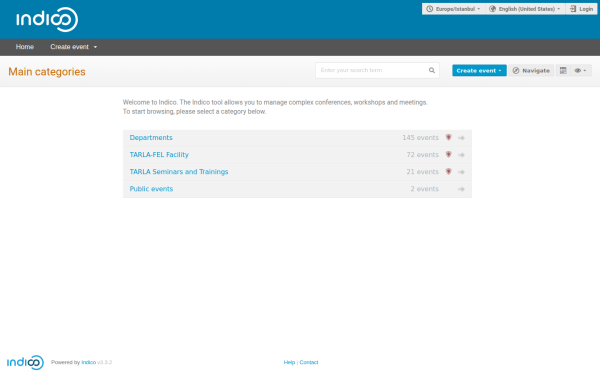The image size is (600, 375).
Task: Click the Indico link next to Powered by
Action: (89, 362)
